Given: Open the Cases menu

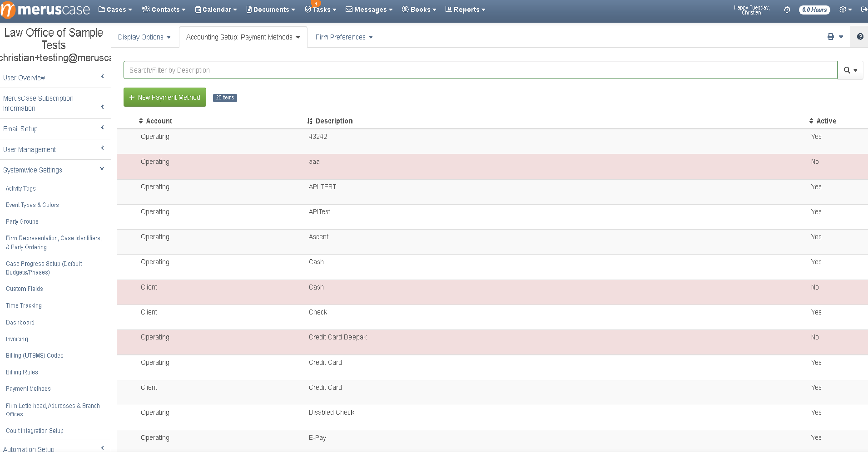Looking at the screenshot, I should click(x=115, y=10).
